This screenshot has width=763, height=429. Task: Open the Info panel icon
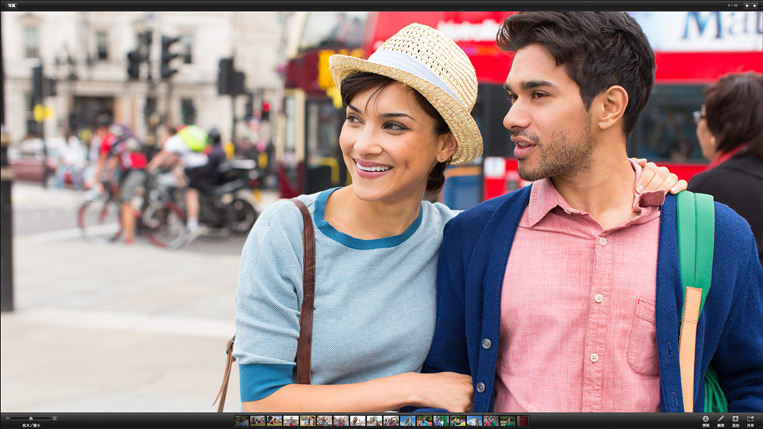point(705,419)
